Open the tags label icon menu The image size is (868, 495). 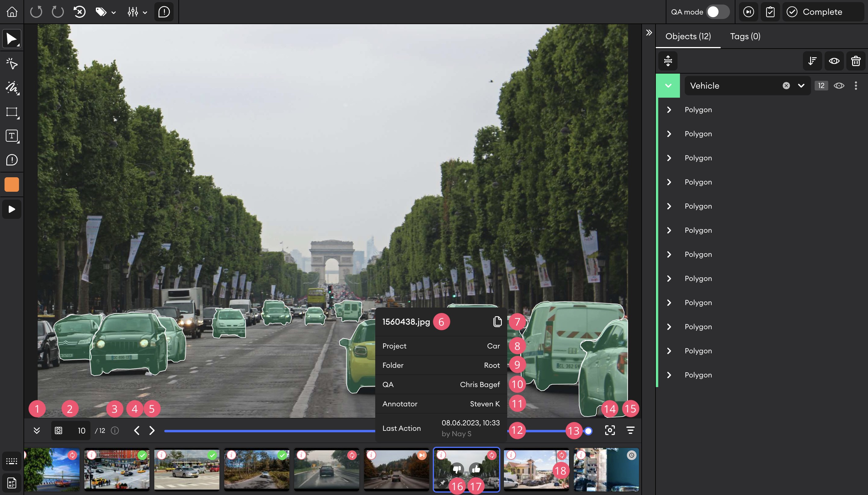105,12
